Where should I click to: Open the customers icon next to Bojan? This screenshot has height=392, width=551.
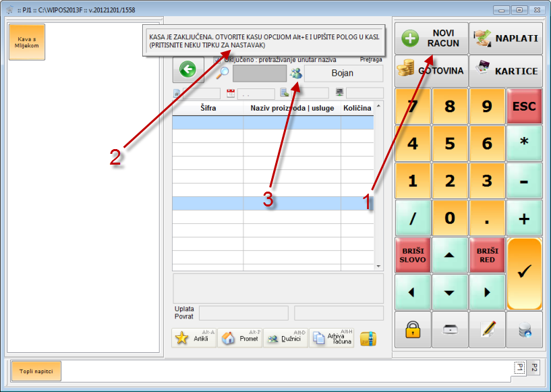295,74
